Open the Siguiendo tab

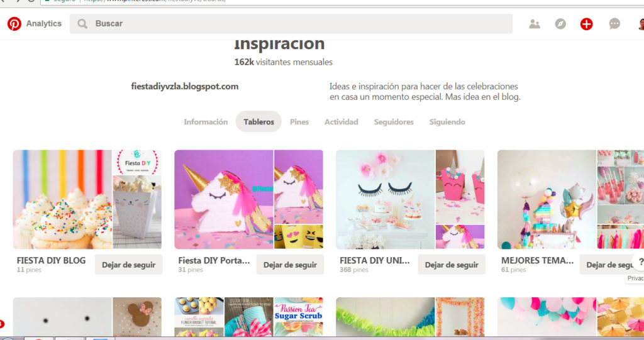(x=447, y=122)
